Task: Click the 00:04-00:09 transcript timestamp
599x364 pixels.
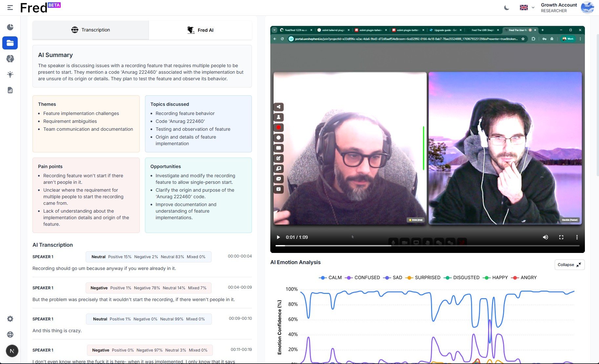Action: point(240,287)
